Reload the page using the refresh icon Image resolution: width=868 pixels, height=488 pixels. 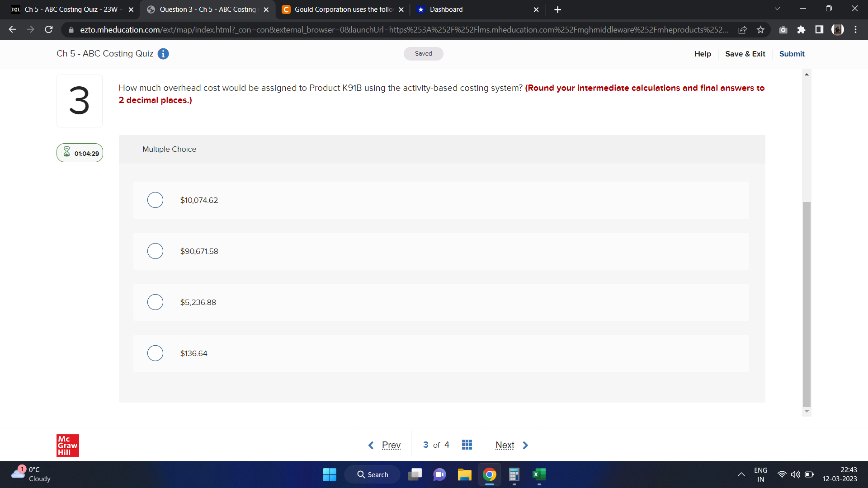tap(48, 29)
